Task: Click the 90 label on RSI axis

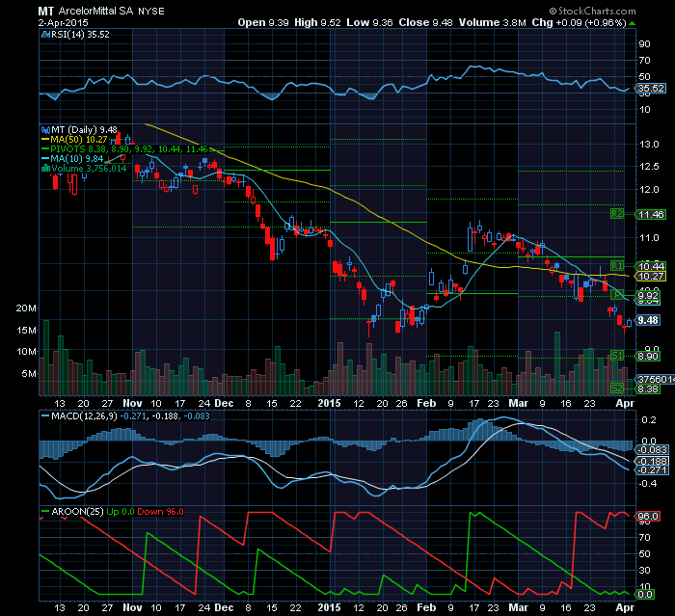Action: point(644,44)
